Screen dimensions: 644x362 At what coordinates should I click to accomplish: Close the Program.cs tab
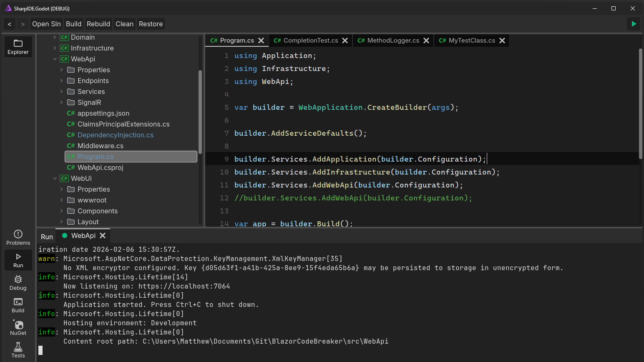coord(261,41)
